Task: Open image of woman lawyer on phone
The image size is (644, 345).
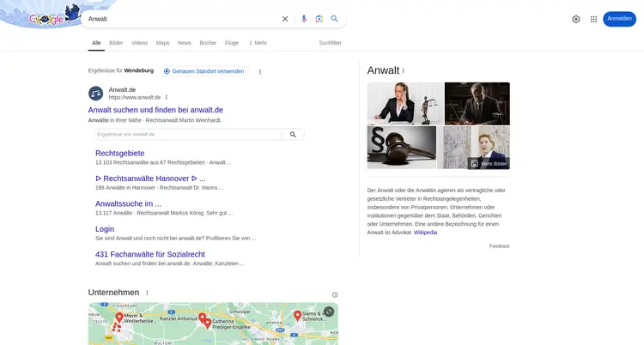Action: pyautogui.click(x=405, y=104)
